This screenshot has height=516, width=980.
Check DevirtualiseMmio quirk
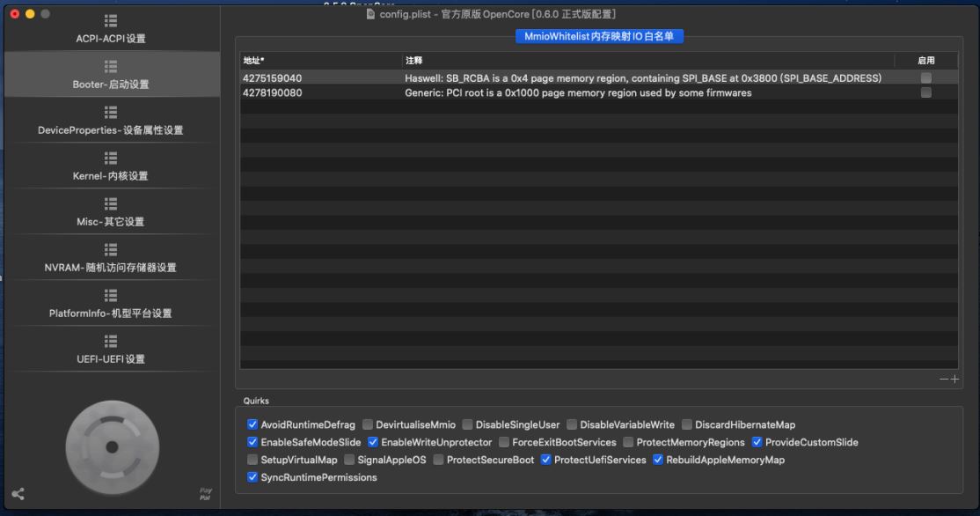pos(368,424)
